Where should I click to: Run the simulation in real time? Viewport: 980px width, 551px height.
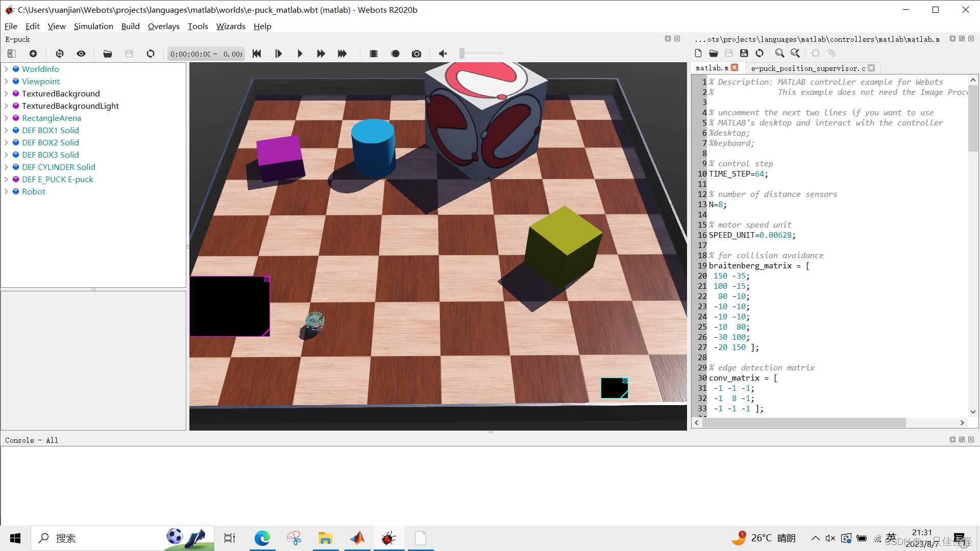coord(300,54)
